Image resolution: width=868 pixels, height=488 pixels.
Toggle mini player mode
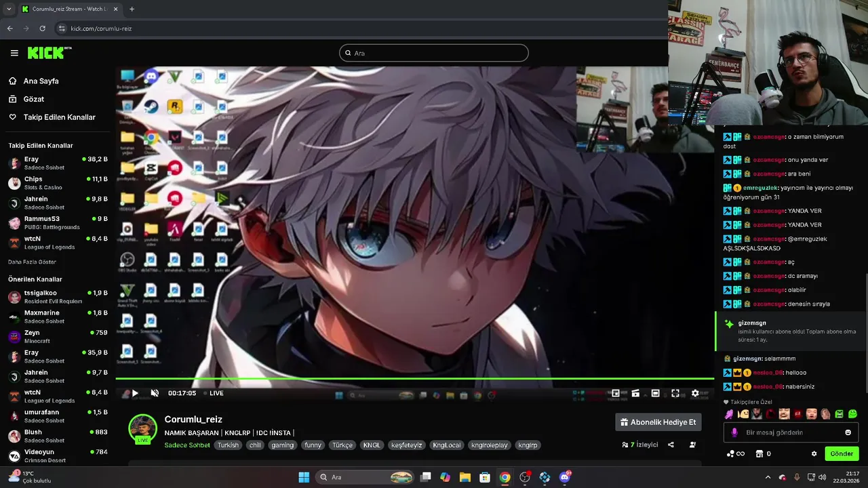[x=616, y=393]
